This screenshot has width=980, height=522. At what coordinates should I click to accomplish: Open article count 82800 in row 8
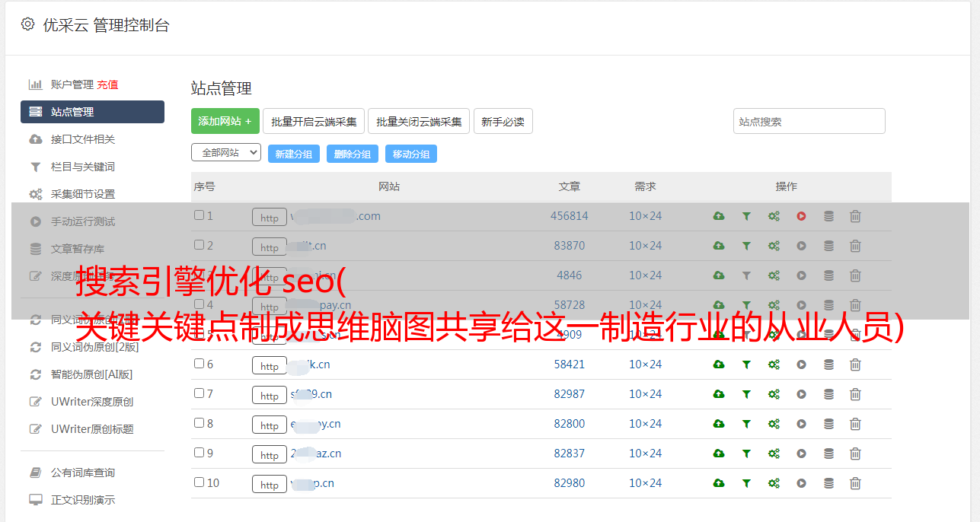click(570, 424)
